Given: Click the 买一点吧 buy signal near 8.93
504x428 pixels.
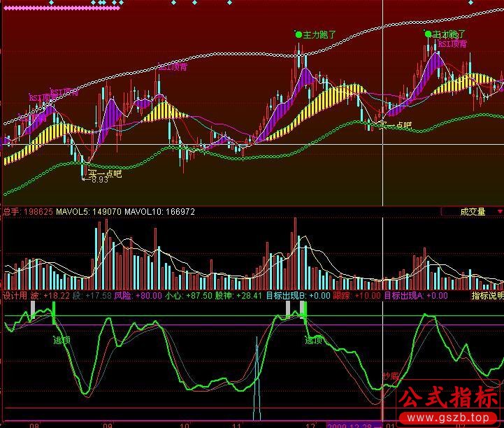Looking at the screenshot, I should click(104, 173).
